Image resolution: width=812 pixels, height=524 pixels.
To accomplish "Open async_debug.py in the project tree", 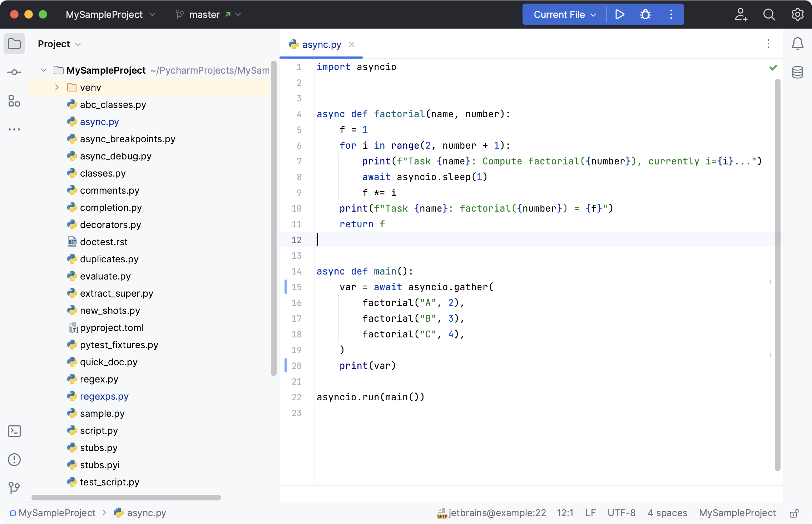I will point(115,156).
